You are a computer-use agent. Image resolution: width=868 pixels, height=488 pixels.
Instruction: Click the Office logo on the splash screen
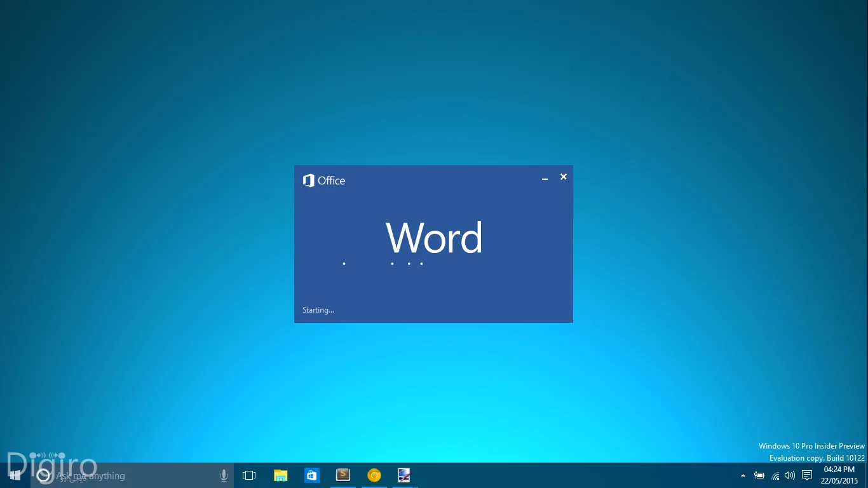pyautogui.click(x=324, y=180)
